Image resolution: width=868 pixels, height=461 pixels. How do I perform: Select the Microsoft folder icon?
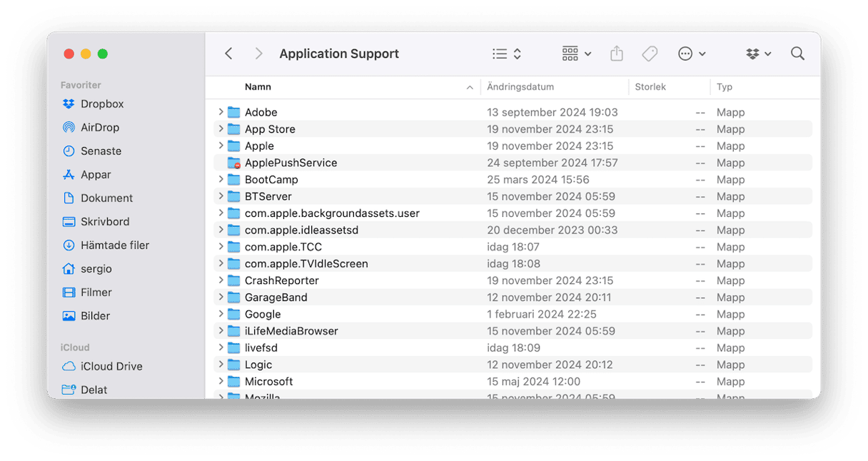233,382
